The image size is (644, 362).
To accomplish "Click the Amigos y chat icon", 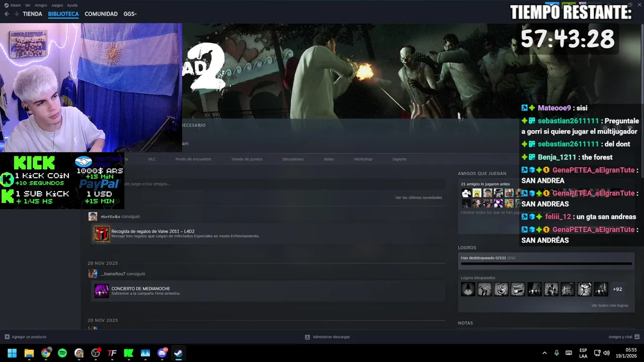I will (x=637, y=337).
